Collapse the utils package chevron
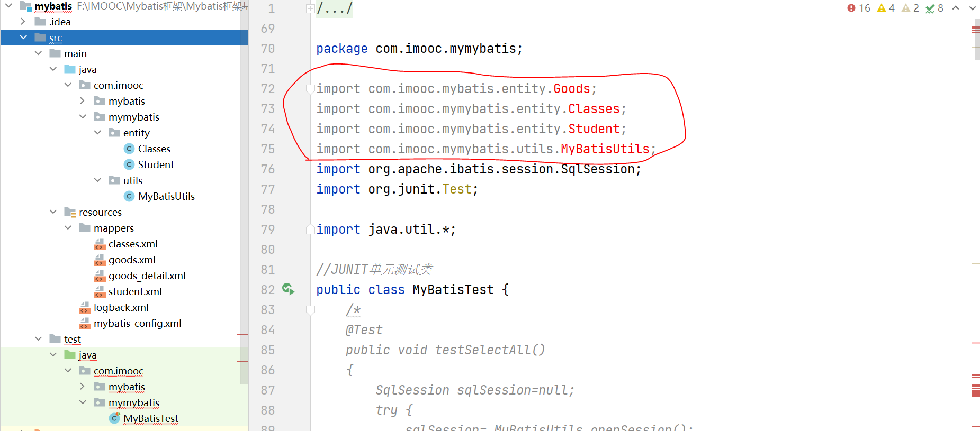The height and width of the screenshot is (431, 980). point(97,180)
